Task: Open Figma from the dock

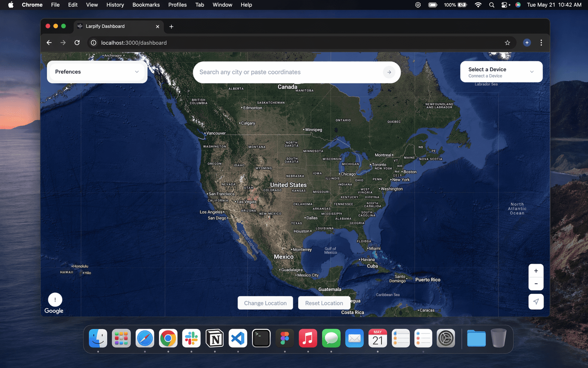Action: point(285,338)
